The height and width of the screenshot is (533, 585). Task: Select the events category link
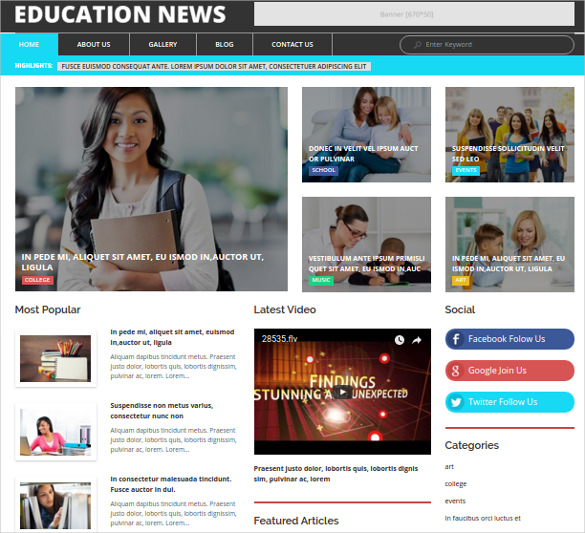(455, 501)
